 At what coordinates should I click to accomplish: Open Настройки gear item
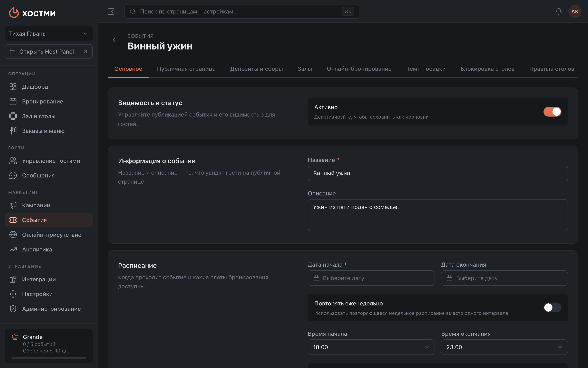click(49, 294)
